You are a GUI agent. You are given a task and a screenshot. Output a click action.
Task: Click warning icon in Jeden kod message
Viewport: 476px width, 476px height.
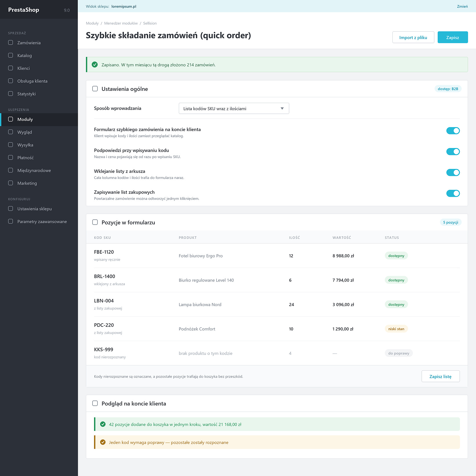[103, 442]
